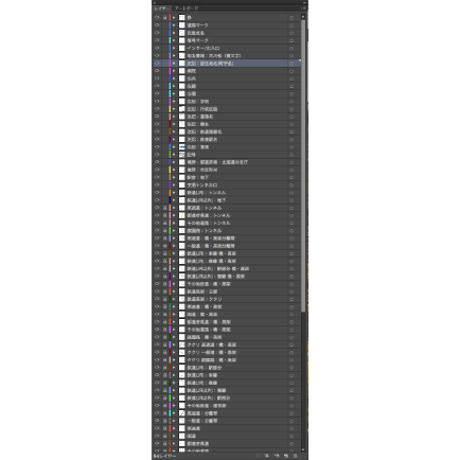
Task: Expand the 道路マーク layer triangle
Action: 174,25
